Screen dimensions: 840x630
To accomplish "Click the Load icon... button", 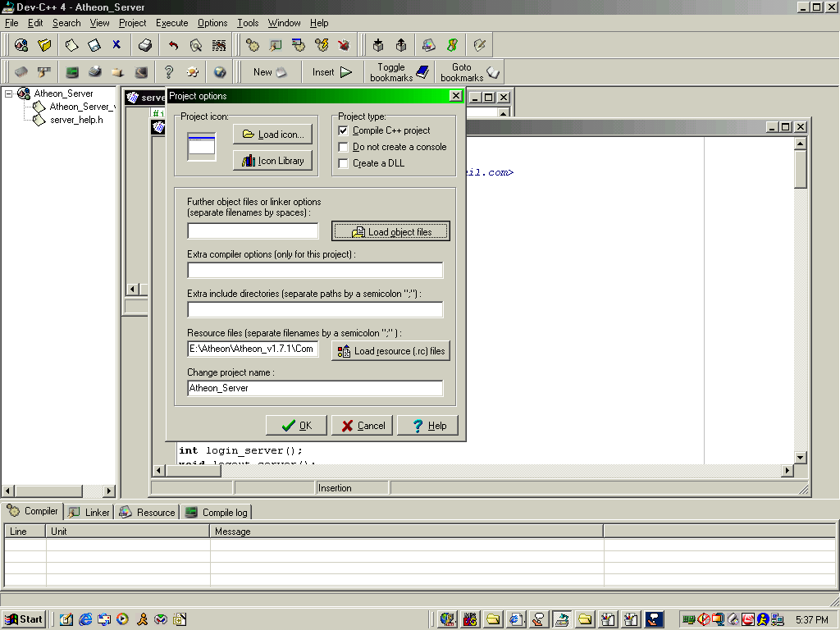I will pyautogui.click(x=272, y=135).
